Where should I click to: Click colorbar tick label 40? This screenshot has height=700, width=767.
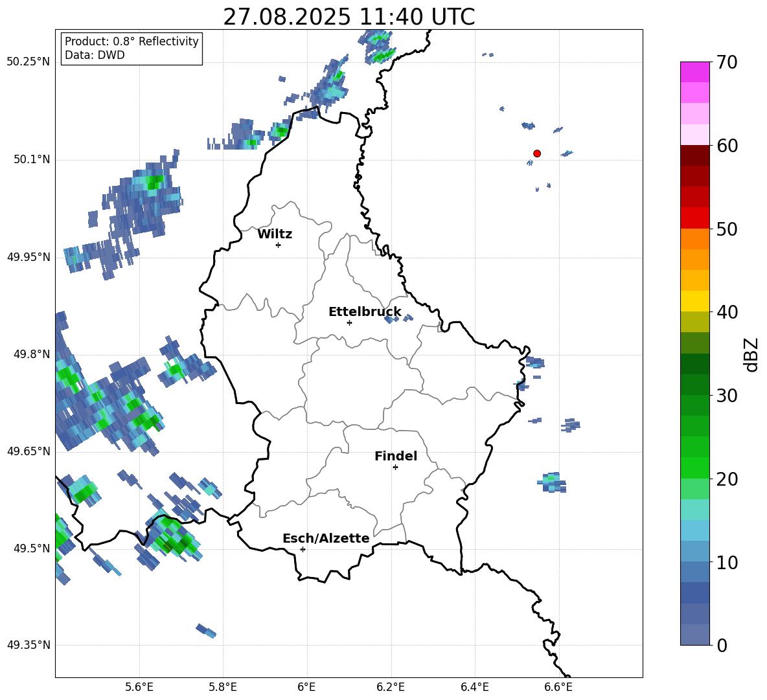pos(727,312)
